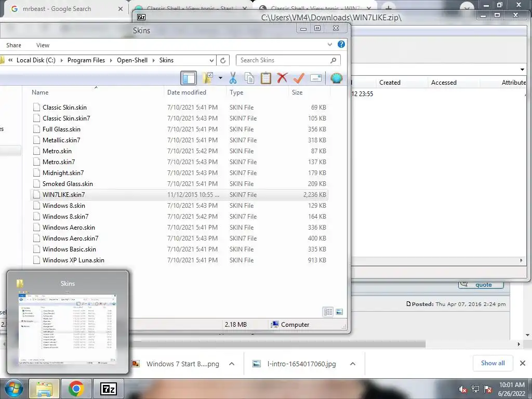The height and width of the screenshot is (399, 532).
Task: Click the Paste clipboard icon
Action: [x=265, y=78]
